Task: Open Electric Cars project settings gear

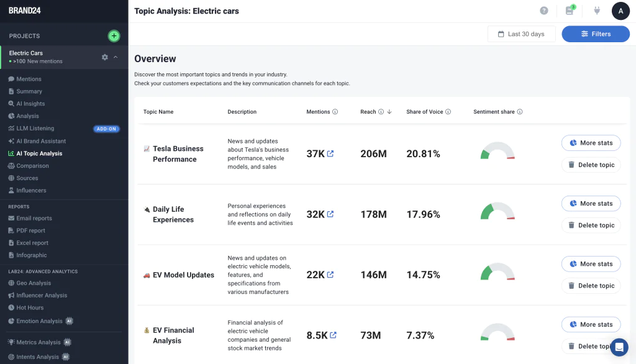Action: (x=105, y=57)
